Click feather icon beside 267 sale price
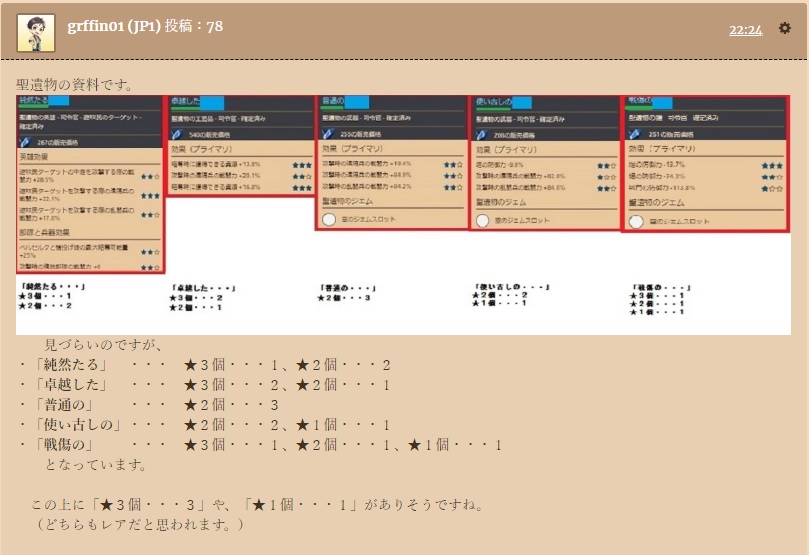 pos(25,142)
